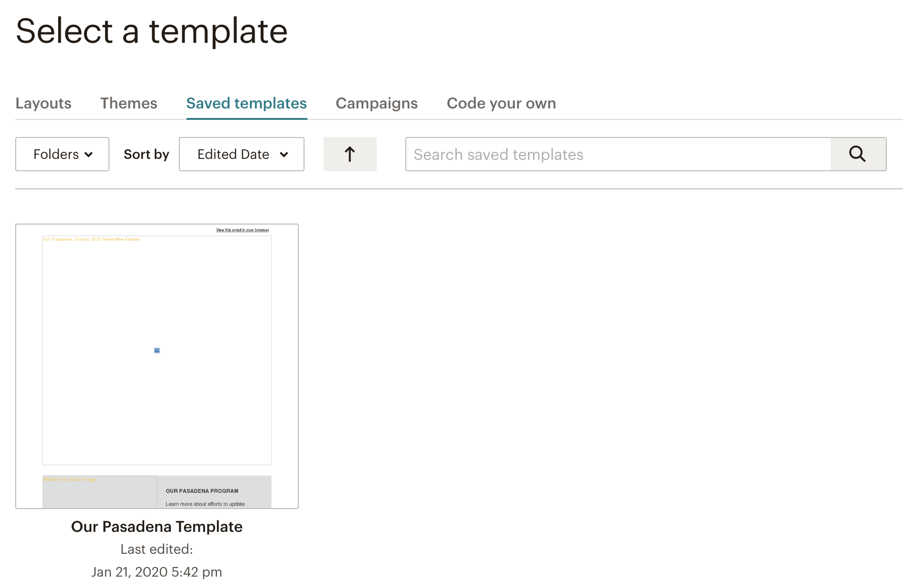Select the Saved templates tab
The width and height of the screenshot is (903, 588).
(246, 103)
